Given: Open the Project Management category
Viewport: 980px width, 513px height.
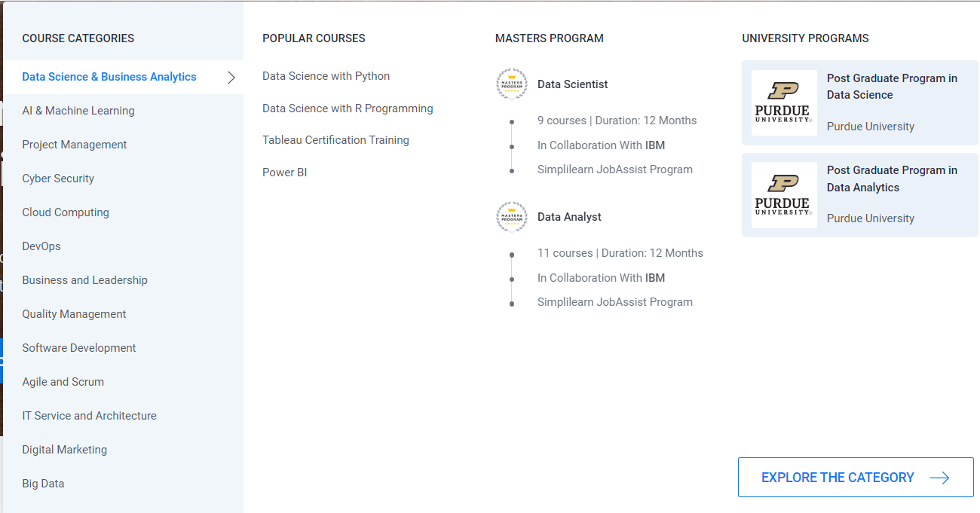Looking at the screenshot, I should (x=75, y=145).
